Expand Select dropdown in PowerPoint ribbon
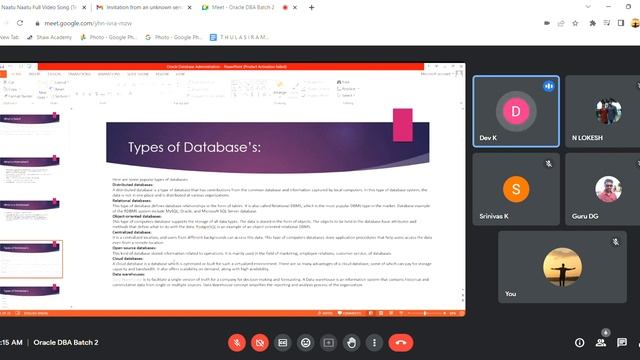The height and width of the screenshot is (360, 640). tap(346, 96)
